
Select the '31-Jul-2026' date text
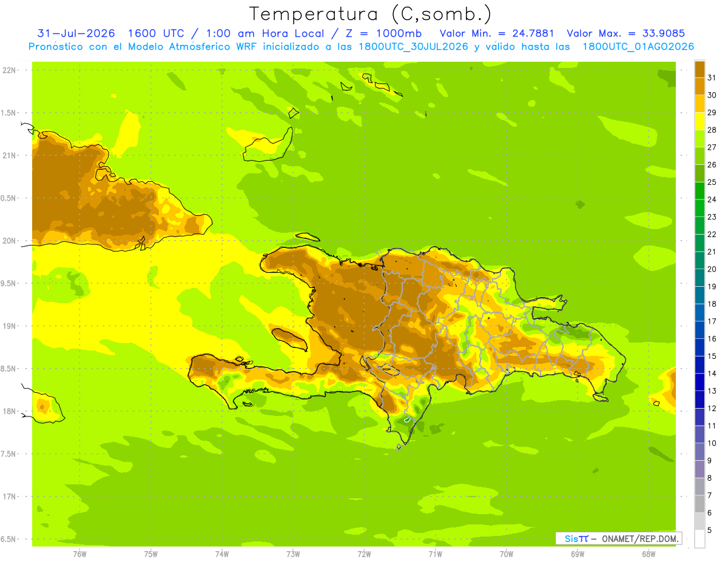pos(76,33)
